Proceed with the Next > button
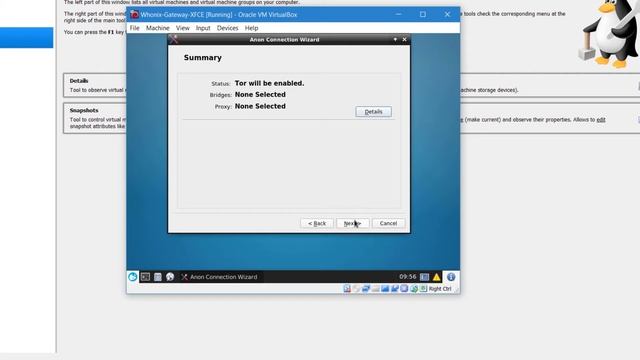This screenshot has height=360, width=640. [x=353, y=223]
